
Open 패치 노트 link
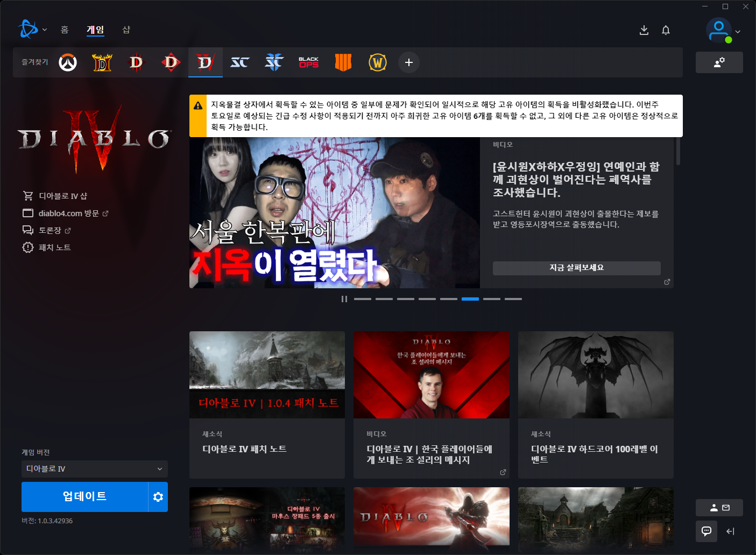(x=47, y=247)
